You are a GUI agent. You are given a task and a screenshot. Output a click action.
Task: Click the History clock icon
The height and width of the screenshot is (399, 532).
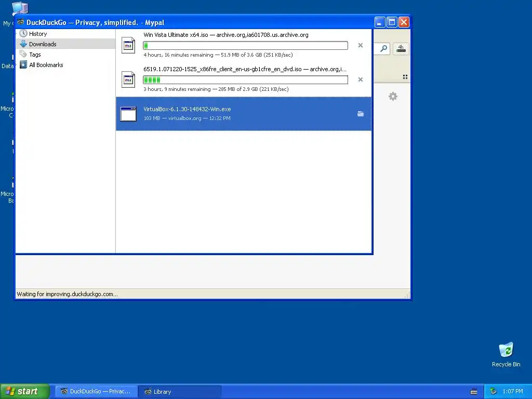point(23,34)
